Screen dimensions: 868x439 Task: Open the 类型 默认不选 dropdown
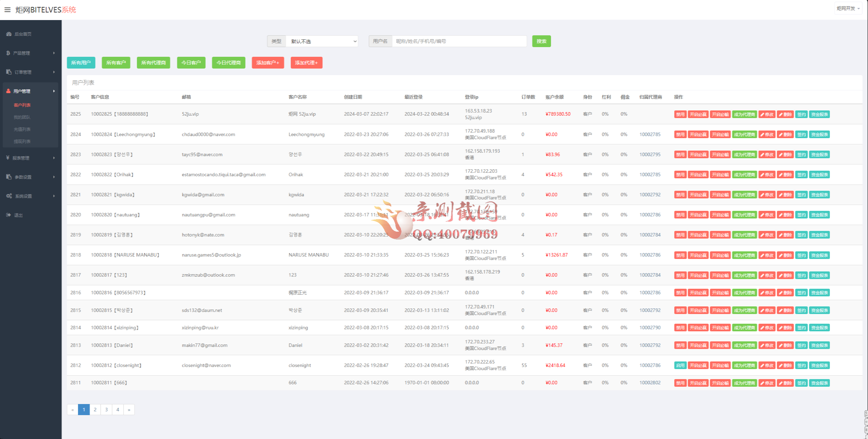coord(322,42)
